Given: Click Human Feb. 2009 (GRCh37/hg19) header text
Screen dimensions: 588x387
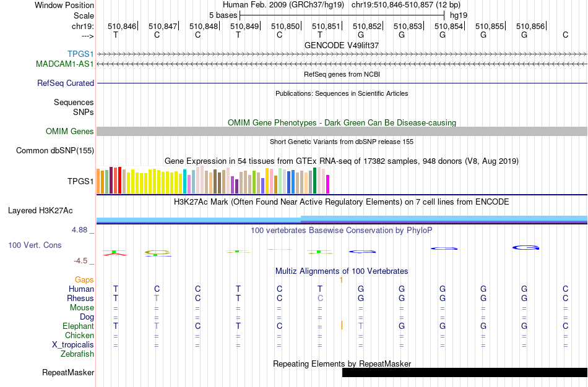Looking at the screenshot, I should click(283, 5).
